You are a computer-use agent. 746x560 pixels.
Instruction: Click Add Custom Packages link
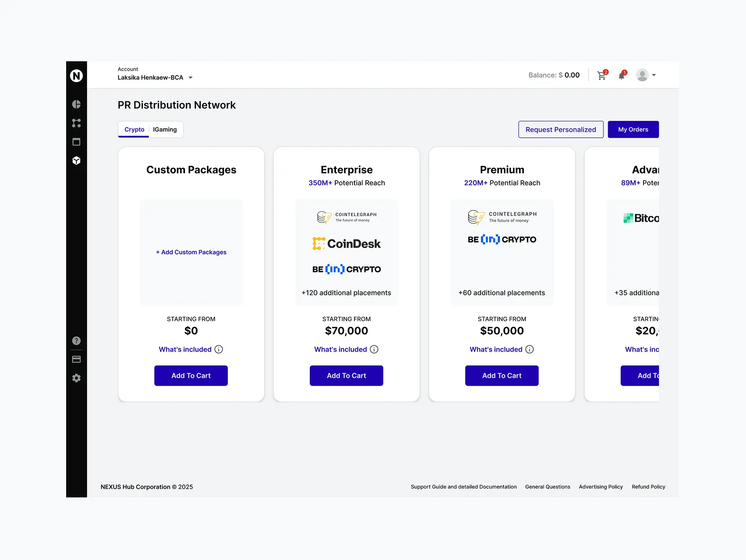191,252
